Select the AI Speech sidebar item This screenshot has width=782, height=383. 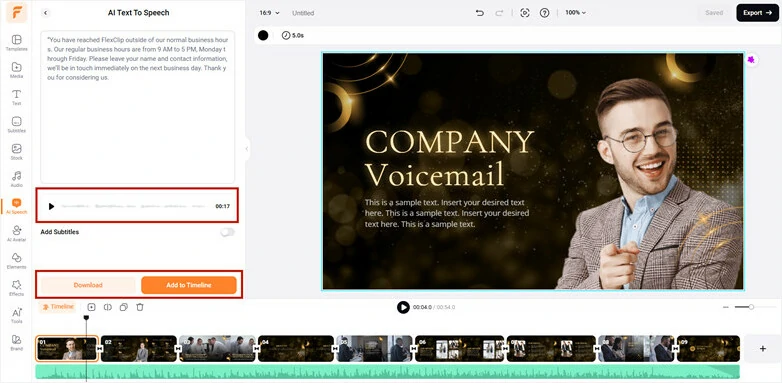point(16,206)
